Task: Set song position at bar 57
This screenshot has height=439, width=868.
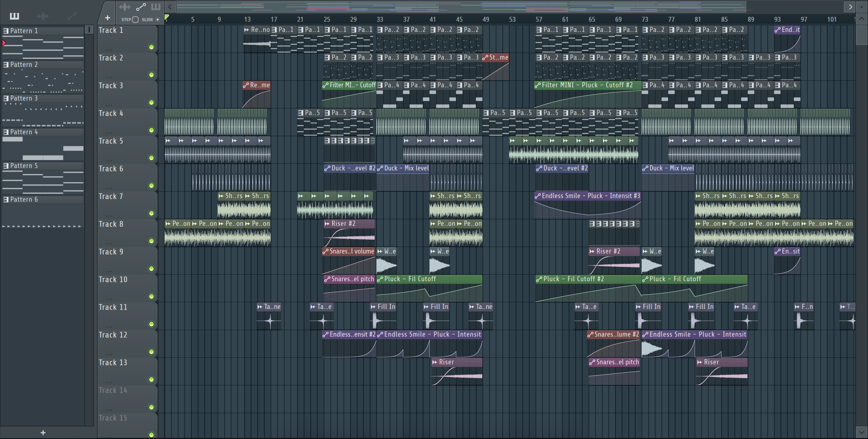Action: pyautogui.click(x=539, y=20)
